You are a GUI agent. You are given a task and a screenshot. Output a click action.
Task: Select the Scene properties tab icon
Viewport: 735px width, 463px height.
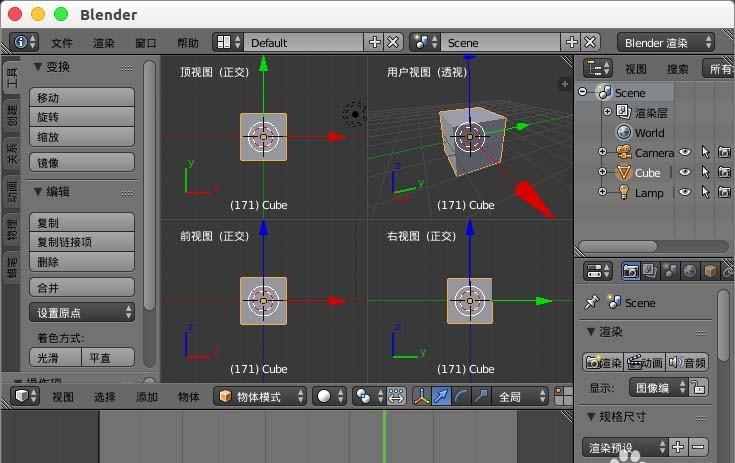click(x=670, y=271)
